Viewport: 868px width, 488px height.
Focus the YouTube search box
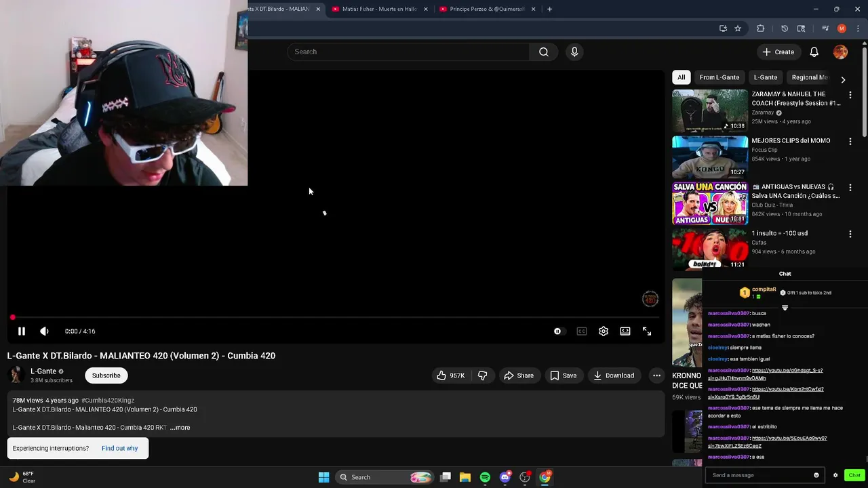[x=409, y=52]
